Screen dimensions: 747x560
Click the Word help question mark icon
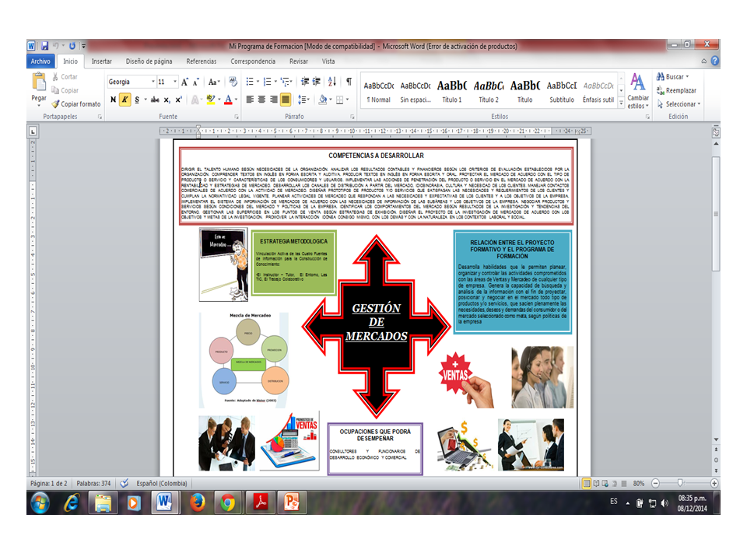click(x=715, y=61)
